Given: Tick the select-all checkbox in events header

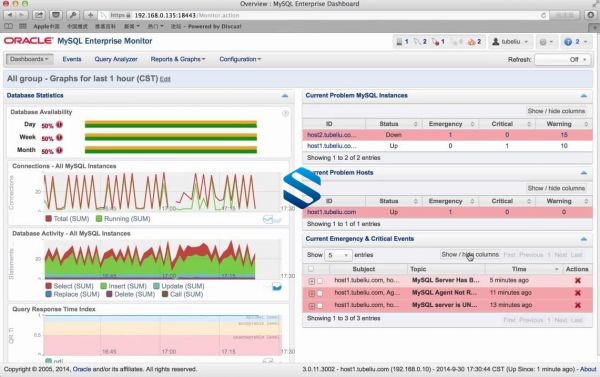Looking at the screenshot, I should tap(311, 269).
